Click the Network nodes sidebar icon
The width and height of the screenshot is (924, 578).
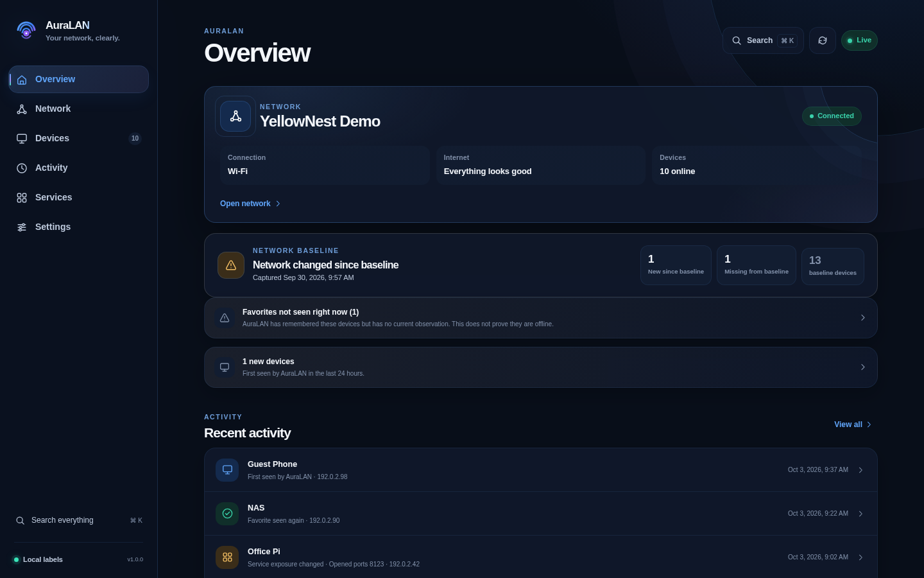(22, 109)
